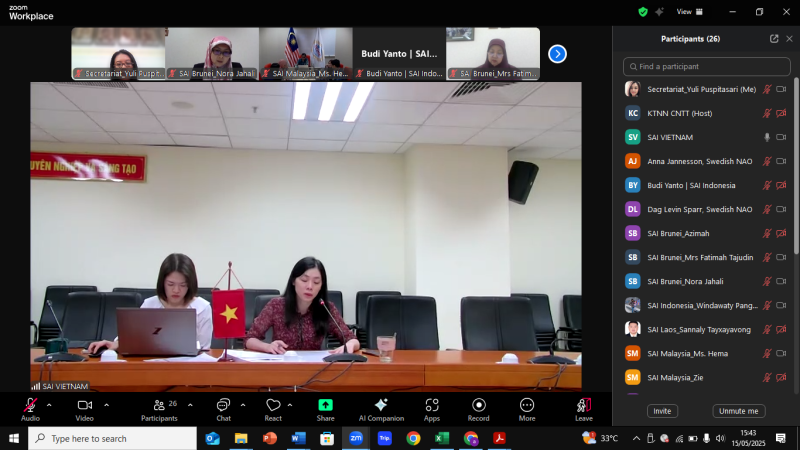Start recording with the Record button
Viewport: 800px width, 450px height.
click(478, 406)
